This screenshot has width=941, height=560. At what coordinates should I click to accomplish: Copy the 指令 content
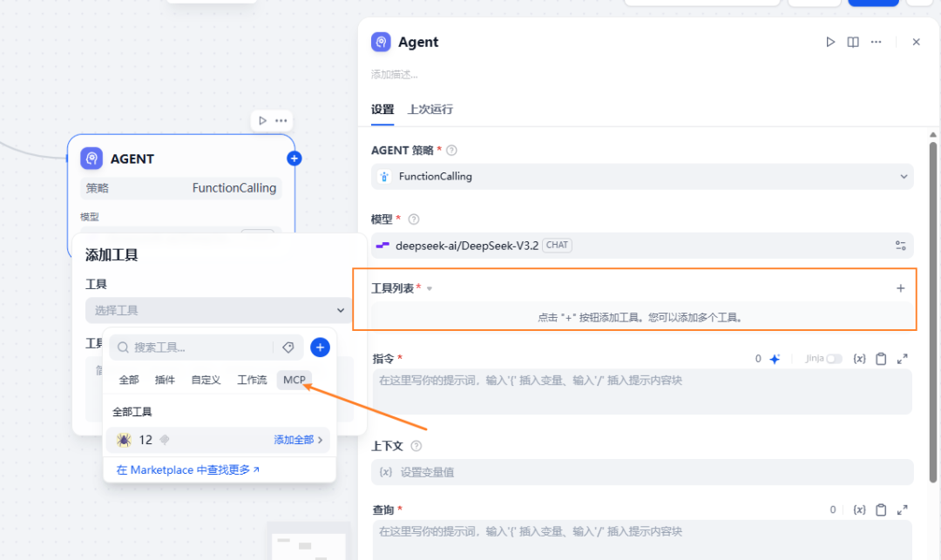[881, 359]
